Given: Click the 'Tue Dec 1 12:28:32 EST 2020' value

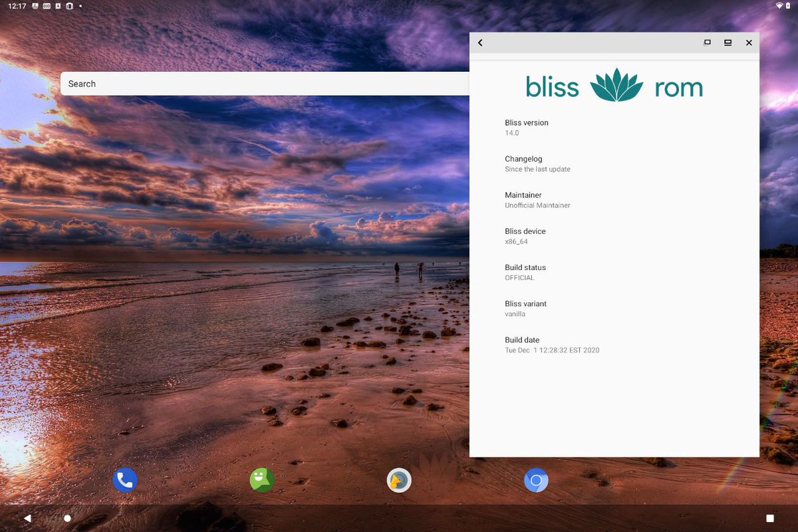Looking at the screenshot, I should coord(552,350).
